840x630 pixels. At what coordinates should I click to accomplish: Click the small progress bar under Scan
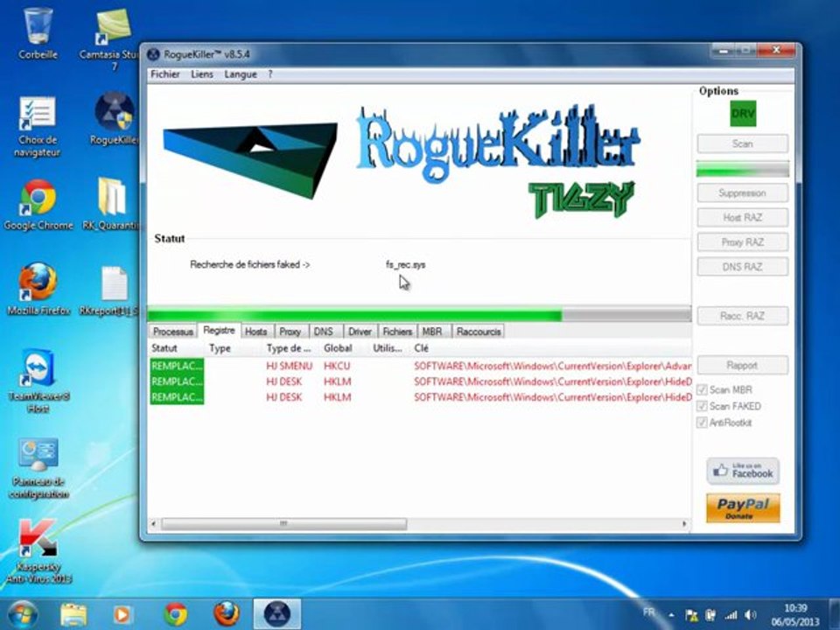743,170
